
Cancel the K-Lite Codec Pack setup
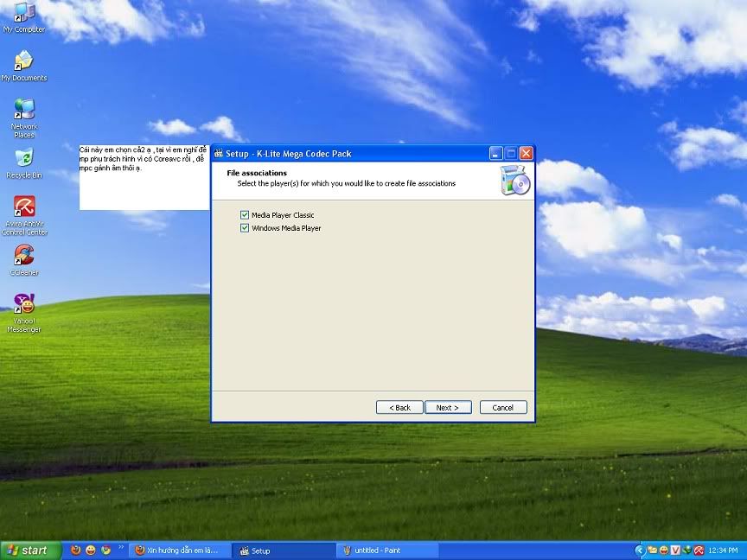503,407
